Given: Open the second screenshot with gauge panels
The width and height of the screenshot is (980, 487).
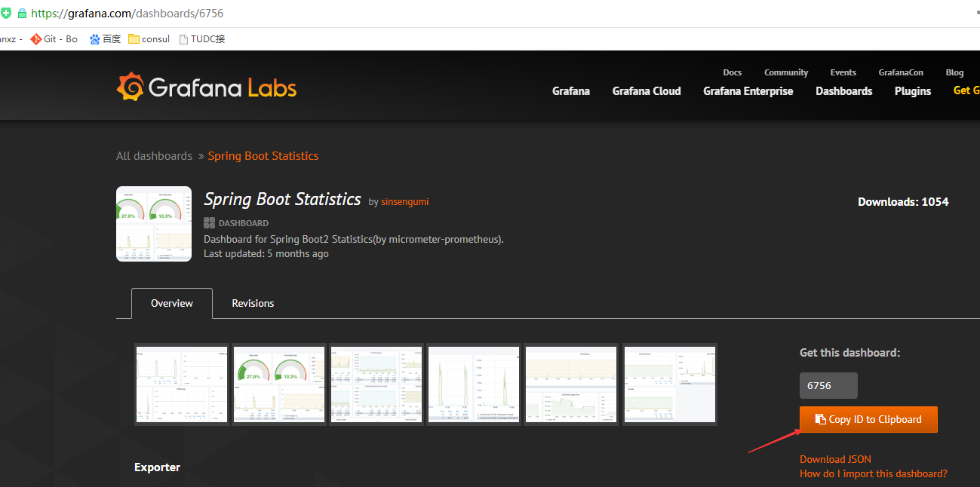Looking at the screenshot, I should click(x=279, y=384).
